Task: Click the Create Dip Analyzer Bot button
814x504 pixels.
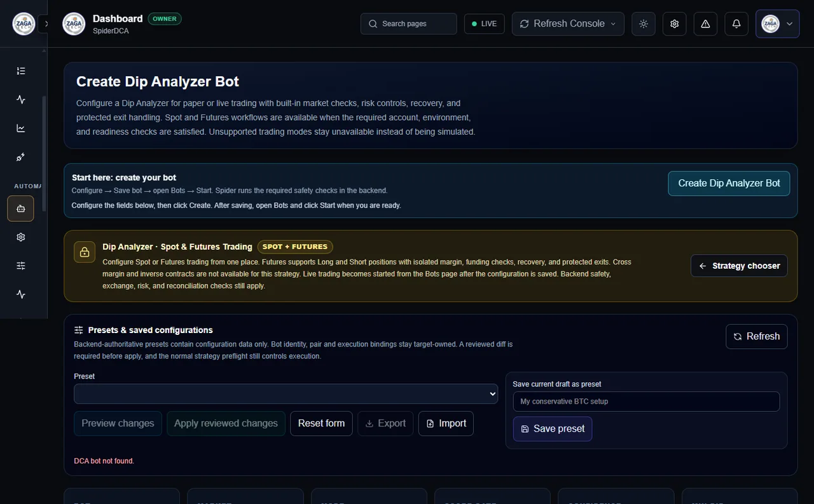Action: click(729, 183)
